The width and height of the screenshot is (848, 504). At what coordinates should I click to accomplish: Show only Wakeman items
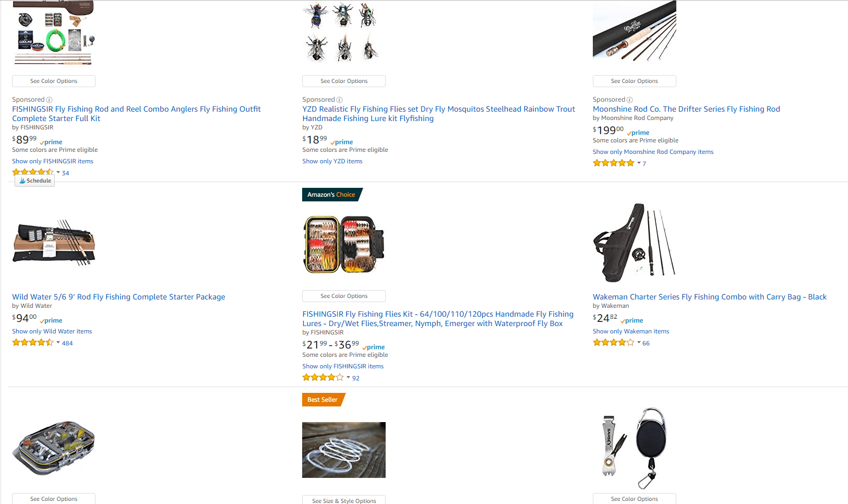pos(630,331)
